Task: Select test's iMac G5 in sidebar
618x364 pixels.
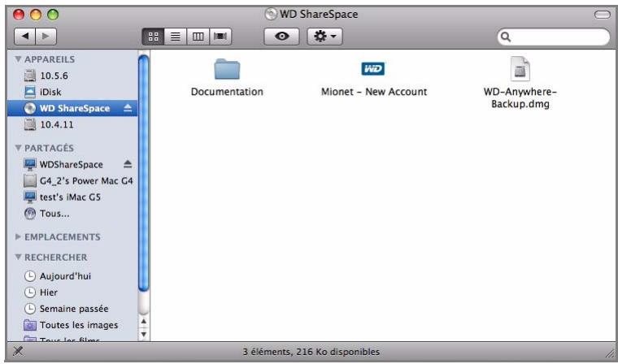Action: [x=72, y=197]
